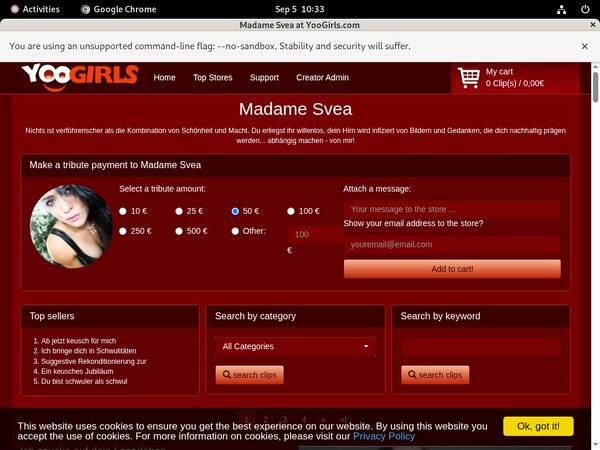Click the Google Chrome icon in the top bar
Viewport: 600px width, 450px height.
pos(86,9)
